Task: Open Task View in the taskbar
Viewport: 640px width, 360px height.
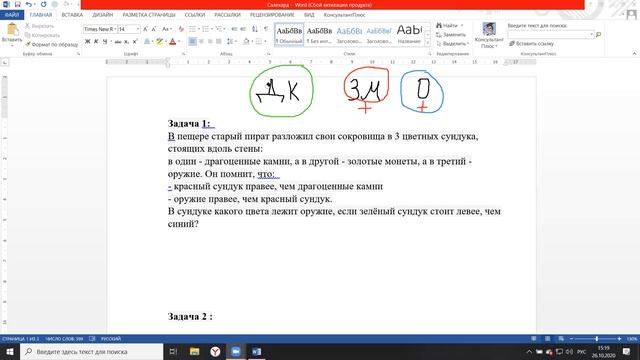Action: 173,351
